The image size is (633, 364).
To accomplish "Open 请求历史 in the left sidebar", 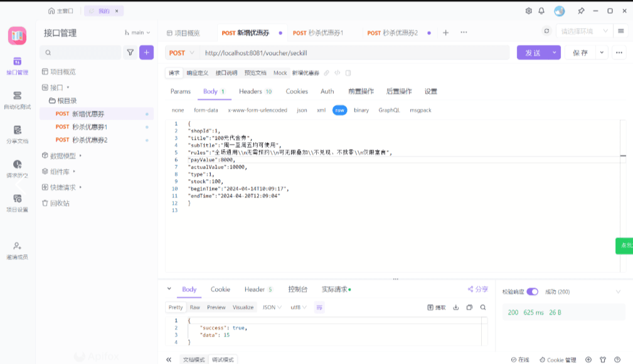I will tap(17, 169).
